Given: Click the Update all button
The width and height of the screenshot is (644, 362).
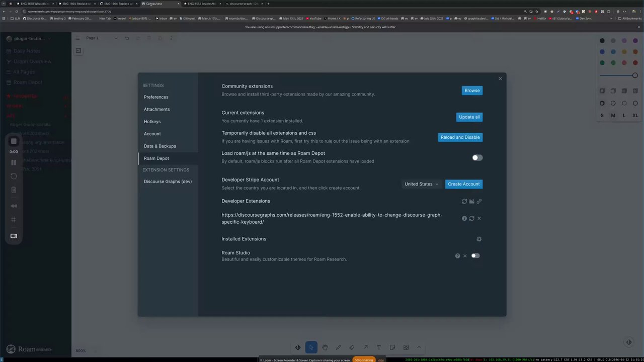Looking at the screenshot, I should (469, 117).
